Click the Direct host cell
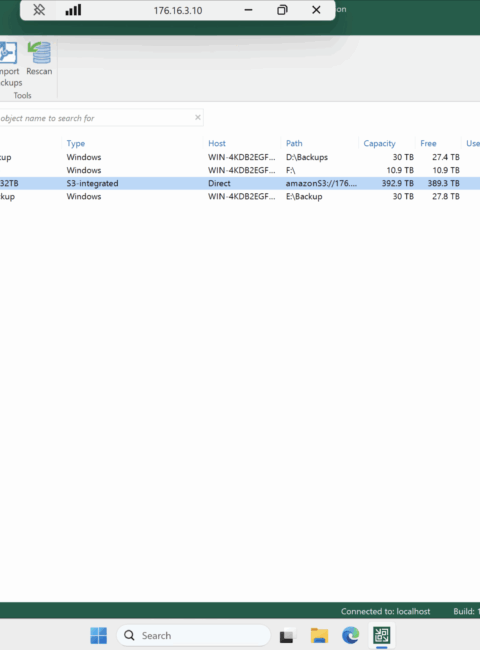Viewport: 480px width, 650px height. pos(219,183)
